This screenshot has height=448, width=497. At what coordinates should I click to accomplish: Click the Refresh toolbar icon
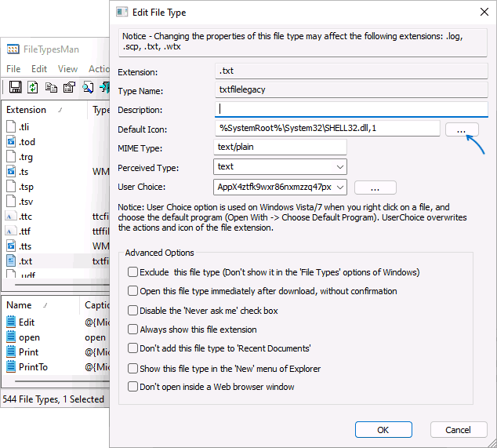(33, 87)
